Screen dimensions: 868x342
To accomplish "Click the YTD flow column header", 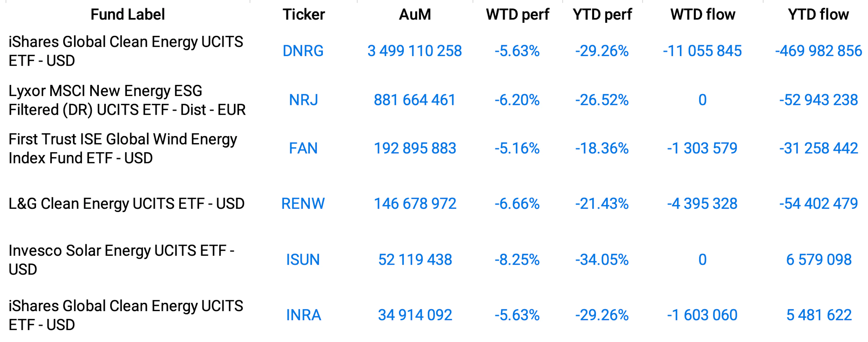I will tap(818, 14).
